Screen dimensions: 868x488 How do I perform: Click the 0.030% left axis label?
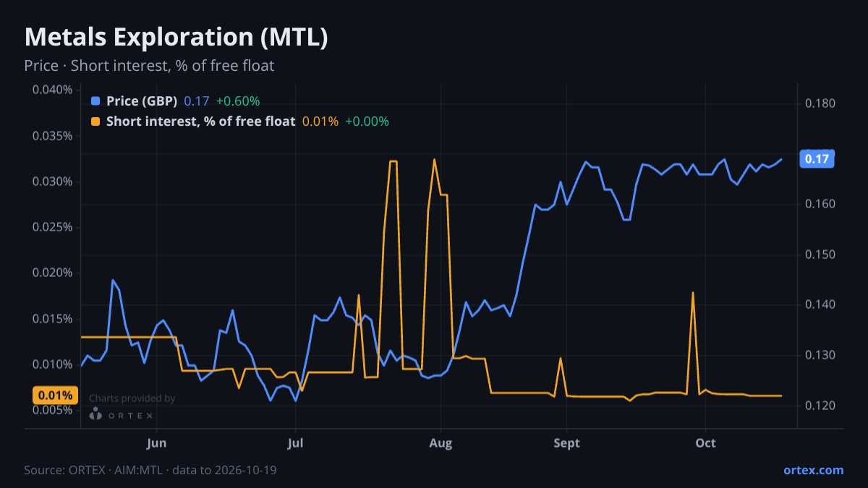pyautogui.click(x=53, y=181)
